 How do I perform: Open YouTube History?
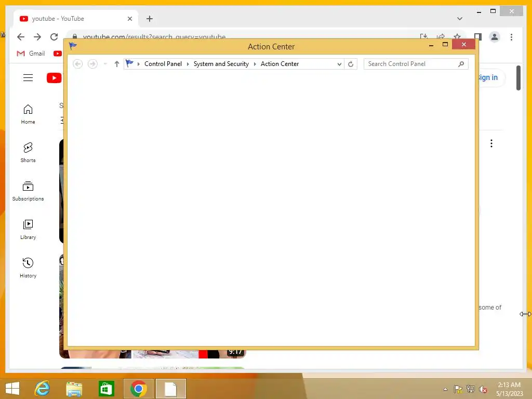pyautogui.click(x=28, y=268)
